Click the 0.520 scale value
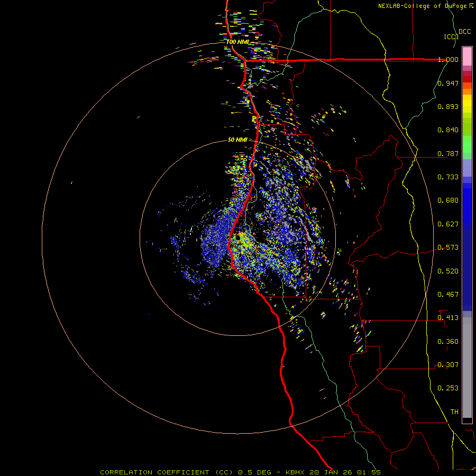This screenshot has height=476, width=476. click(x=448, y=271)
